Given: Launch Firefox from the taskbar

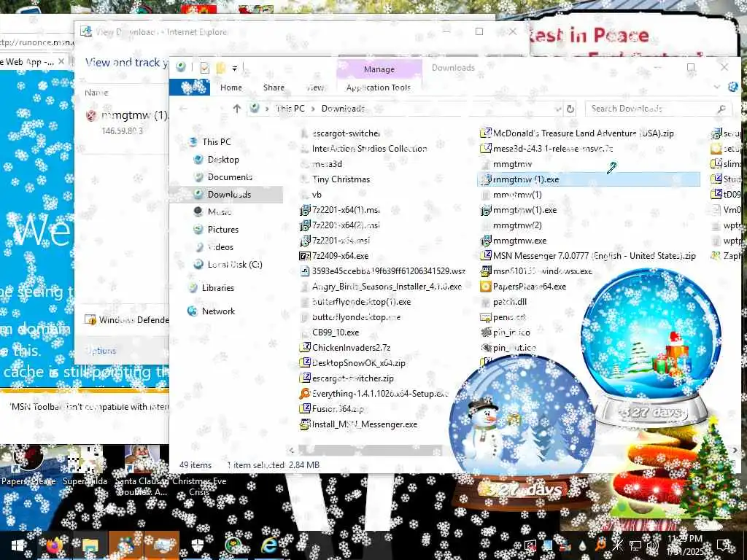Looking at the screenshot, I should (54, 545).
